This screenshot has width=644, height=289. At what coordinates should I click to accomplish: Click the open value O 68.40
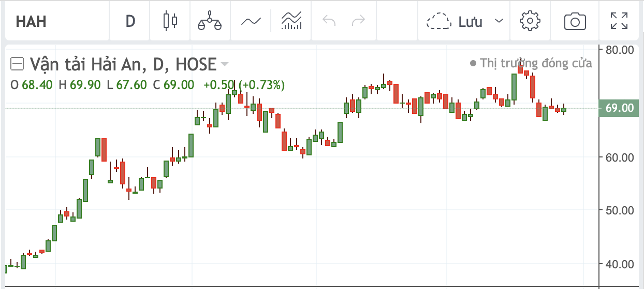click(x=32, y=85)
